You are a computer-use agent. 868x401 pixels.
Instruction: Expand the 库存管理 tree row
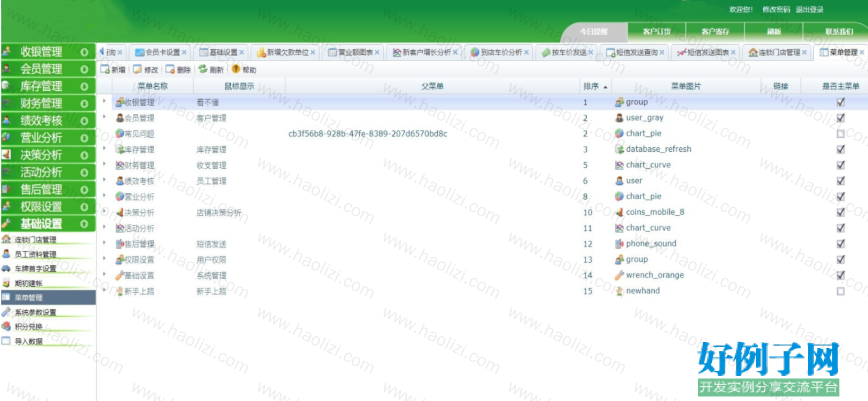(x=104, y=149)
